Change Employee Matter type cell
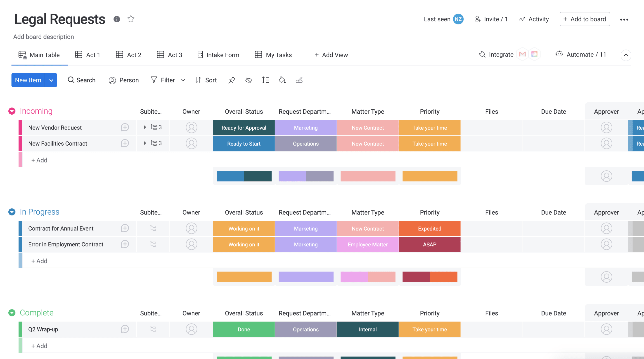The height and width of the screenshot is (359, 644). 367,245
